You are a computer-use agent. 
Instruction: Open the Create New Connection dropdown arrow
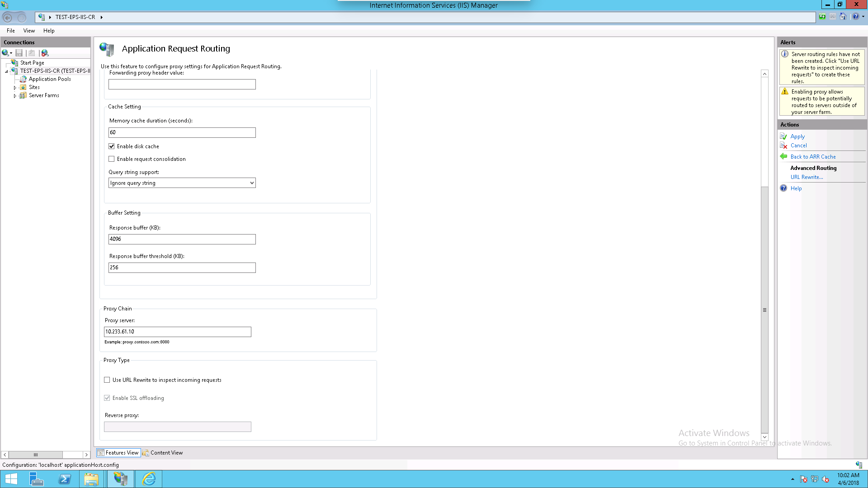tap(11, 53)
